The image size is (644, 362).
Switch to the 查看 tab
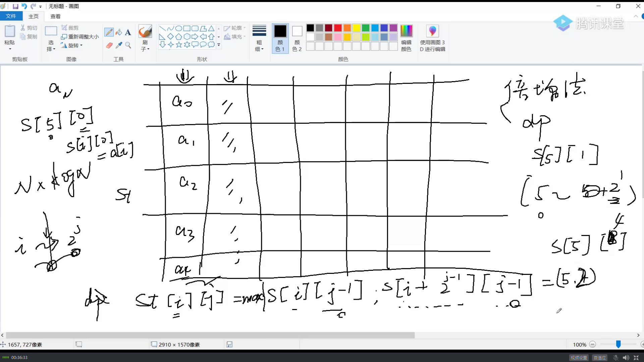click(x=55, y=16)
